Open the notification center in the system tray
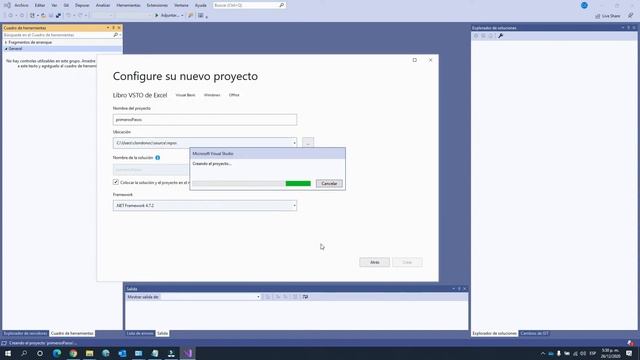Viewport: 640px width, 360px height. [x=629, y=353]
